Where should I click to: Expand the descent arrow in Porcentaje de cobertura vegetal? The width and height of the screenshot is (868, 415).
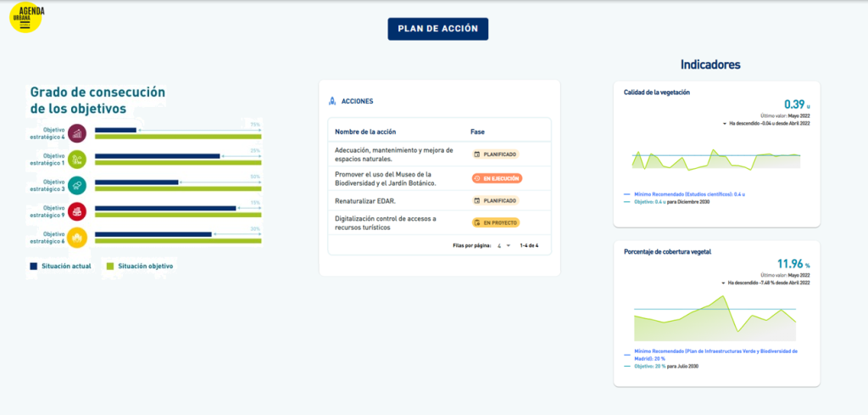pos(723,283)
